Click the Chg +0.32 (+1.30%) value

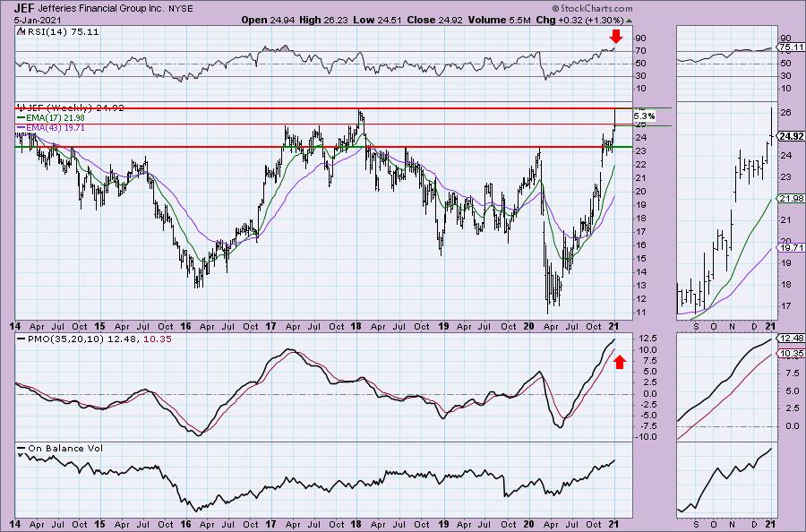(x=579, y=20)
